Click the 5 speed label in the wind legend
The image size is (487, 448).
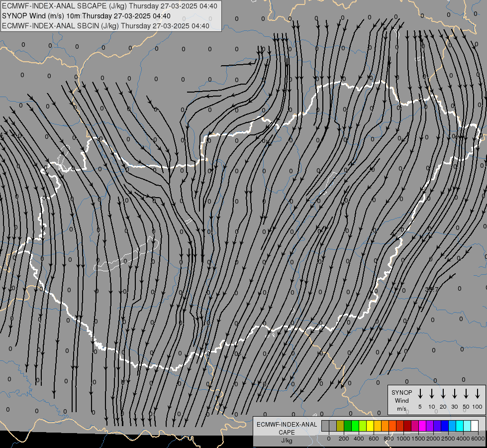click(420, 407)
